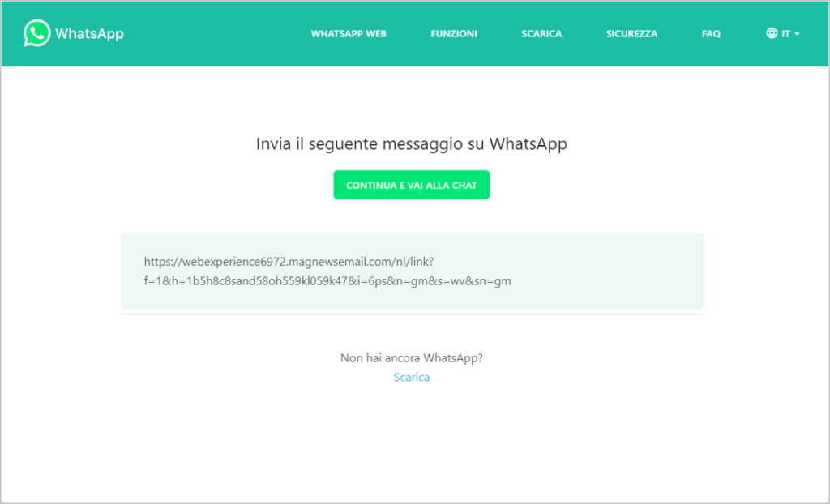The height and width of the screenshot is (504, 830).
Task: Go to FUNZIONI menu item
Action: (454, 34)
